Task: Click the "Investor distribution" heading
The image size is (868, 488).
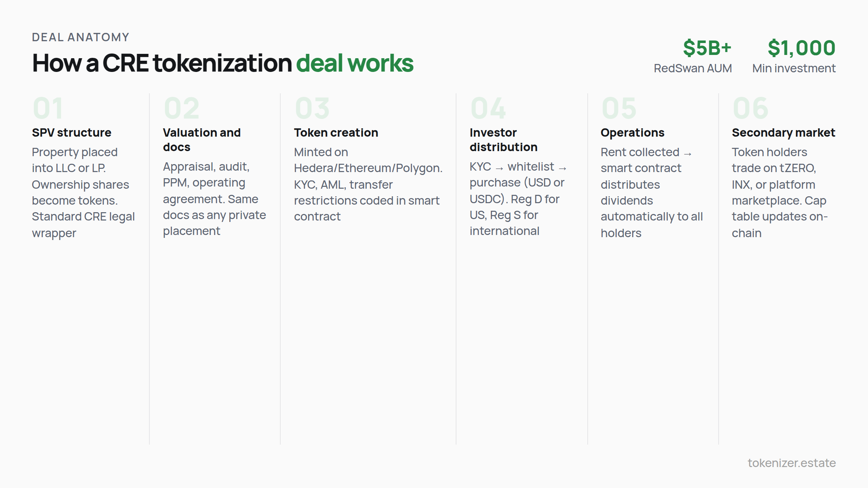Action: (x=503, y=140)
